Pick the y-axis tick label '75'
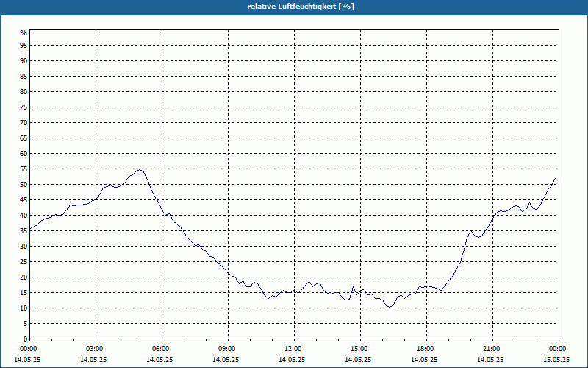The width and height of the screenshot is (588, 368). [24, 107]
